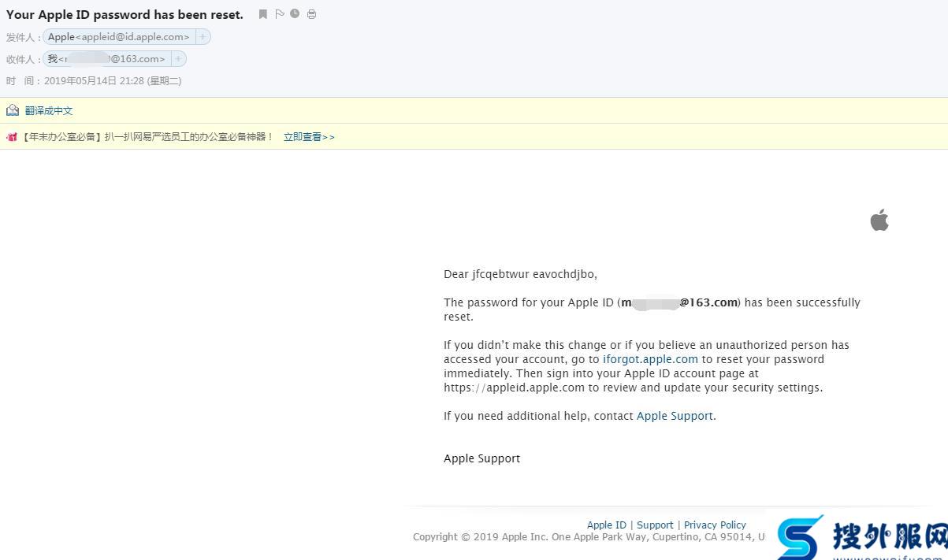Click the Apple logo in the email
This screenshot has height=560, width=948.
pyautogui.click(x=879, y=220)
